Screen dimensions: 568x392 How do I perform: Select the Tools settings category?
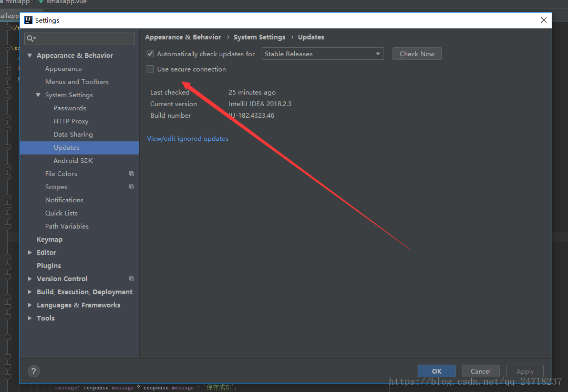point(46,318)
